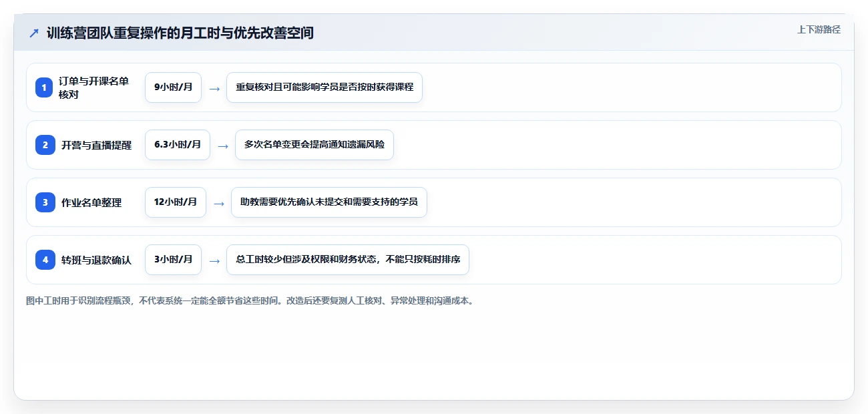The height and width of the screenshot is (414, 868).
Task: Select the step 3 number badge
Action: tap(45, 202)
